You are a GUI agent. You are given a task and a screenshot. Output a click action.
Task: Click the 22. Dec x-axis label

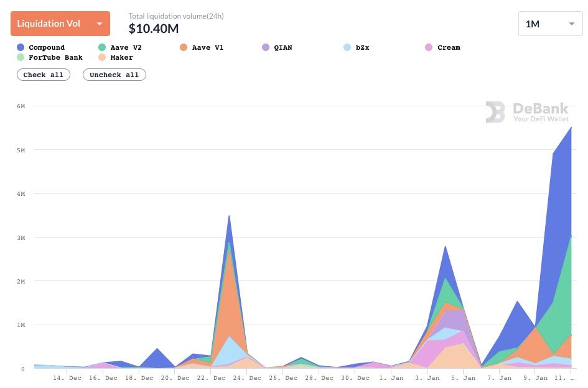pos(211,378)
